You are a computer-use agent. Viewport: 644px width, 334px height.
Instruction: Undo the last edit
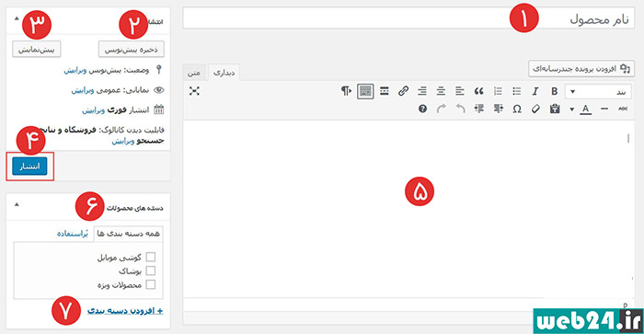coord(460,109)
